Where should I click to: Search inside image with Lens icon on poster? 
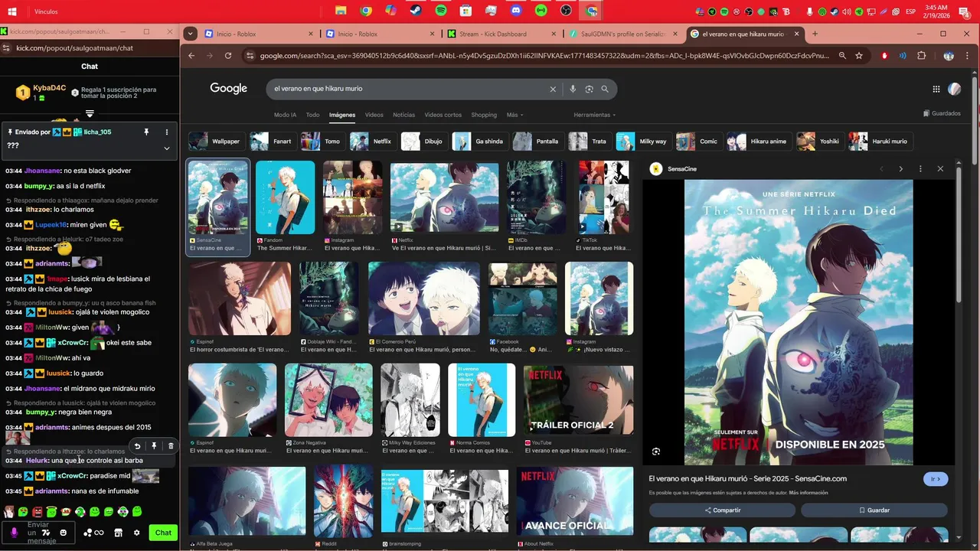[656, 452]
